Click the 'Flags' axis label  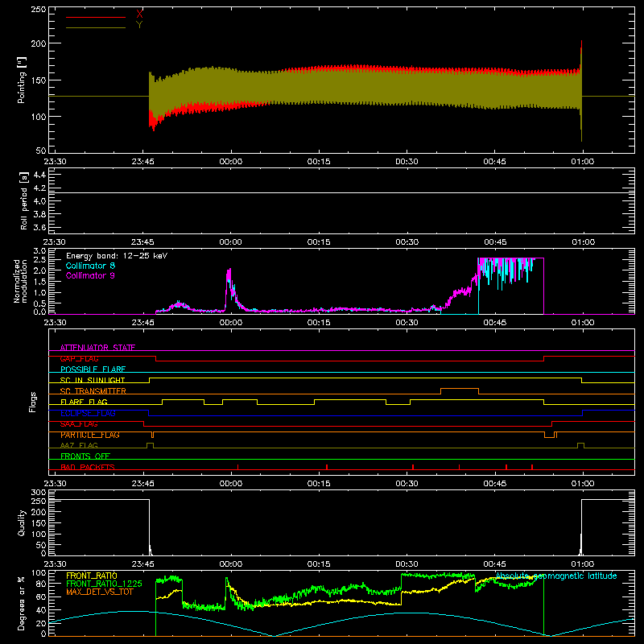33,402
